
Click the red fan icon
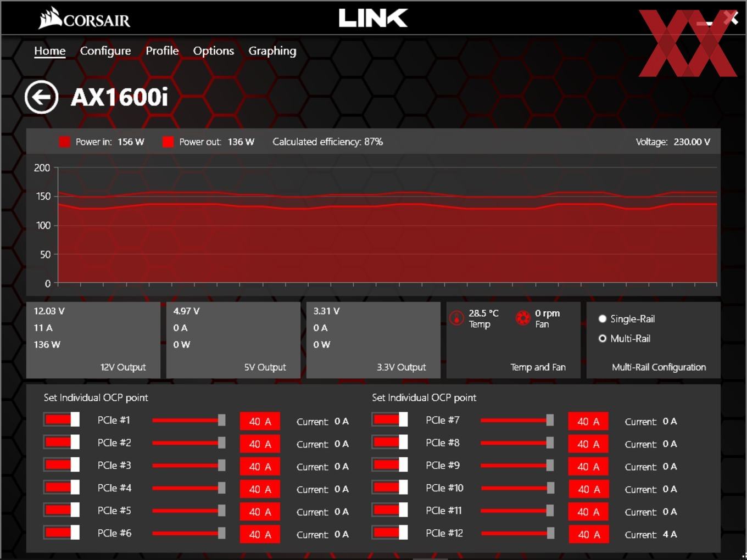pos(523,318)
